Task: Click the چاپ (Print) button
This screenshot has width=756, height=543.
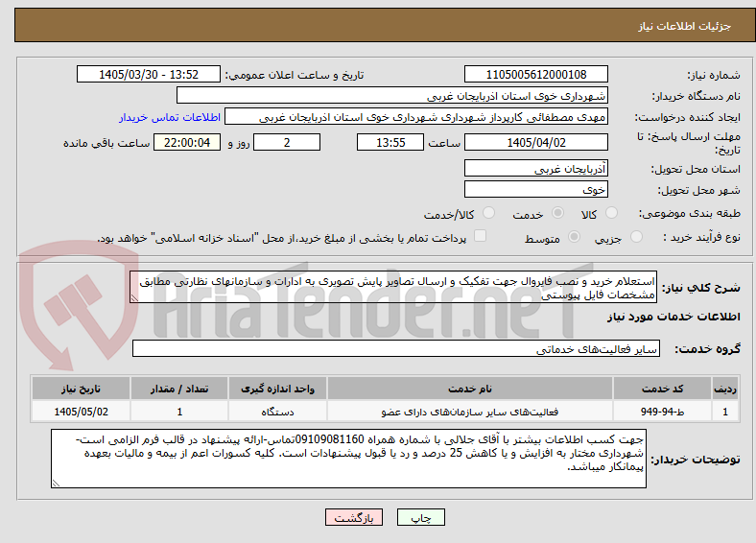Action: pyautogui.click(x=420, y=517)
